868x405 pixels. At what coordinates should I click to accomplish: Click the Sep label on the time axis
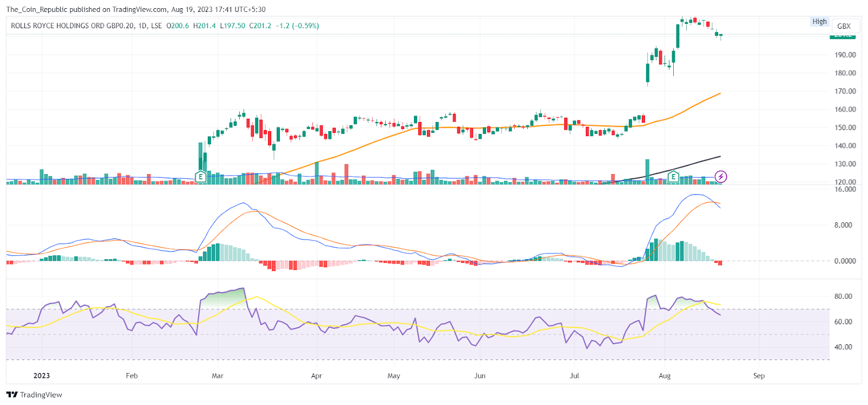[x=759, y=376]
